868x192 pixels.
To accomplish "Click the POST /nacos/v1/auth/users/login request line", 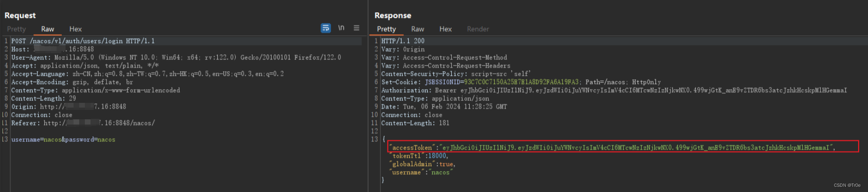I will [x=83, y=41].
